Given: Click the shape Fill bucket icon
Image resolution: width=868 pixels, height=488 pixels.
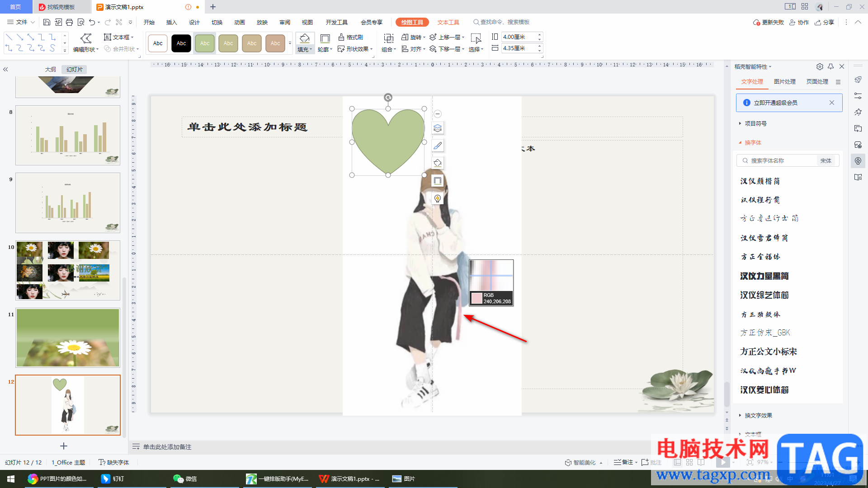Looking at the screenshot, I should 305,38.
